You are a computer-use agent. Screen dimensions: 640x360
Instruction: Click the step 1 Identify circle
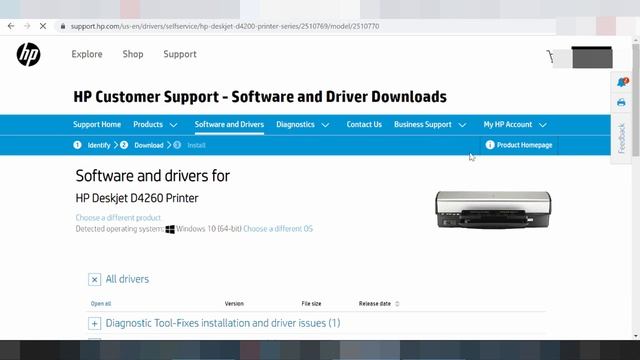[77, 145]
